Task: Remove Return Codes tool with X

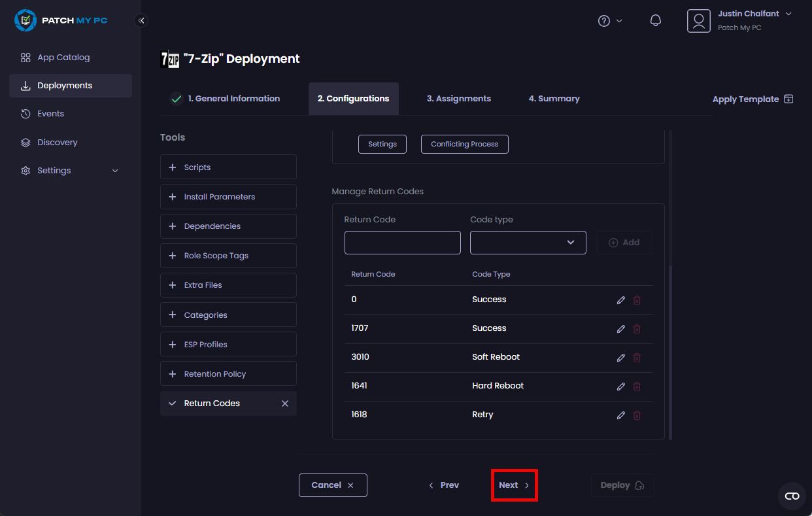Action: tap(284, 404)
